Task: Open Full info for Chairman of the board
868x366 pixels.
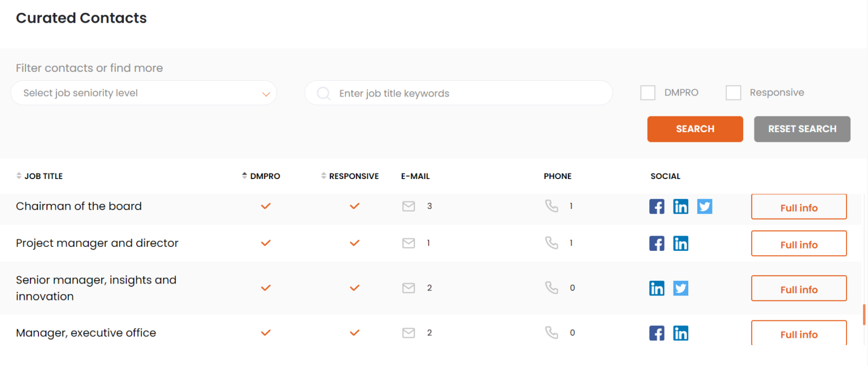Action: pos(798,207)
